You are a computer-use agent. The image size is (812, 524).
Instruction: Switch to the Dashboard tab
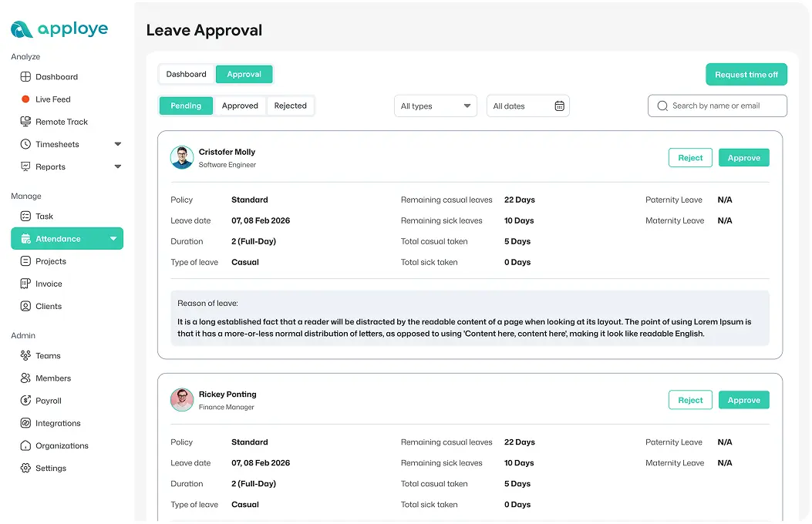point(186,74)
